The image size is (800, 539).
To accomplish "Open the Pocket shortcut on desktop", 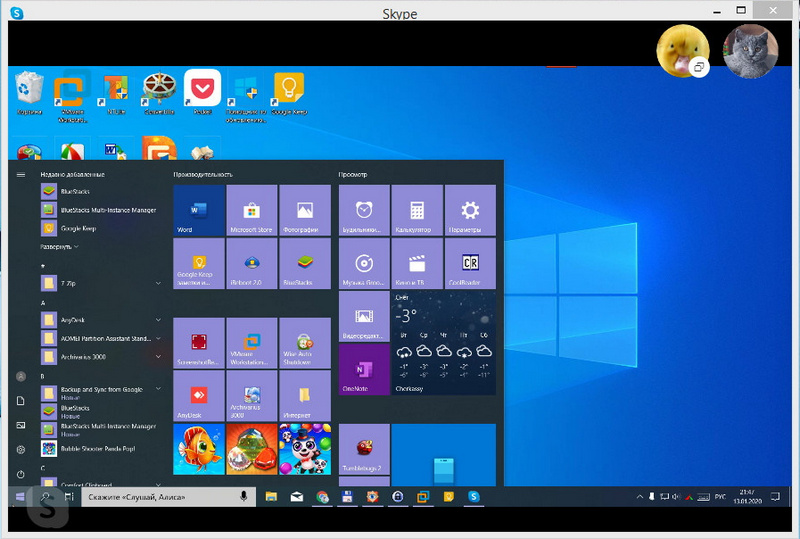I will click(x=203, y=93).
